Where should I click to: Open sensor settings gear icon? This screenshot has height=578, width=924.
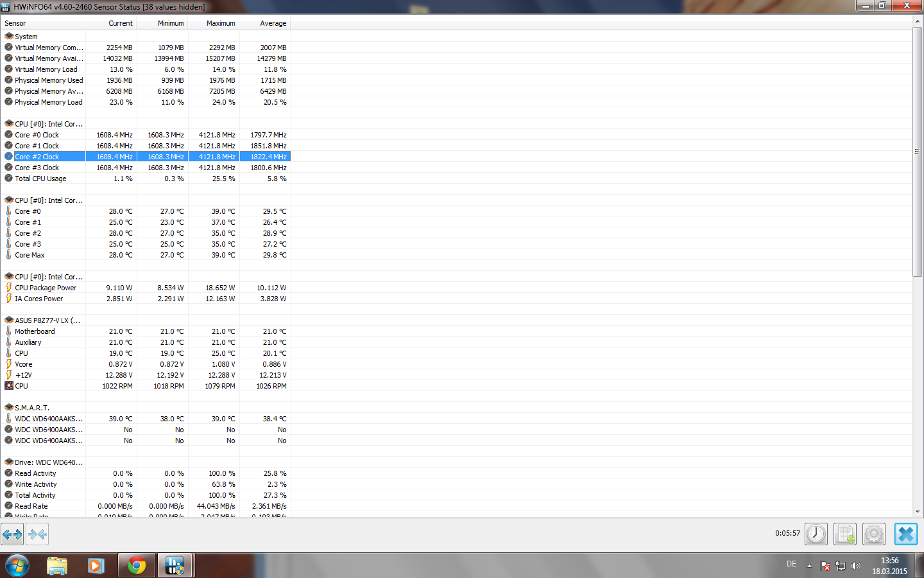(x=874, y=534)
